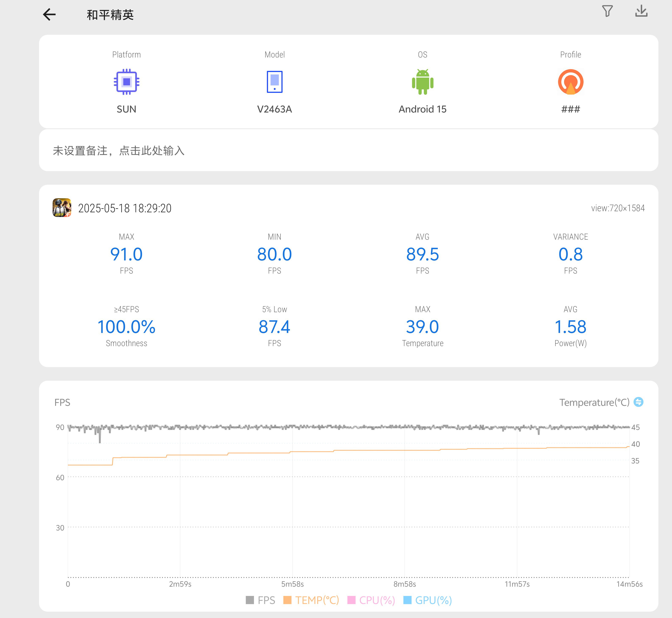672x618 pixels.
Task: Click the 5% Low 87.4 value
Action: pos(275,327)
